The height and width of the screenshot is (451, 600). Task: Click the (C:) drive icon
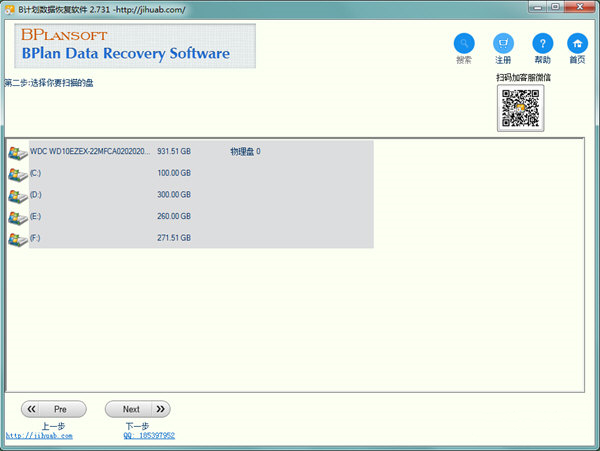[18, 174]
